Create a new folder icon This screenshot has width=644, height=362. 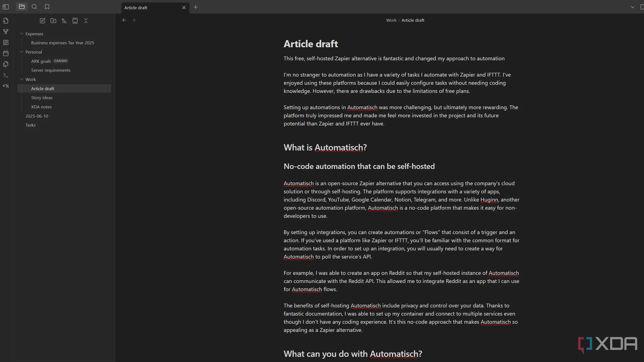(x=53, y=21)
